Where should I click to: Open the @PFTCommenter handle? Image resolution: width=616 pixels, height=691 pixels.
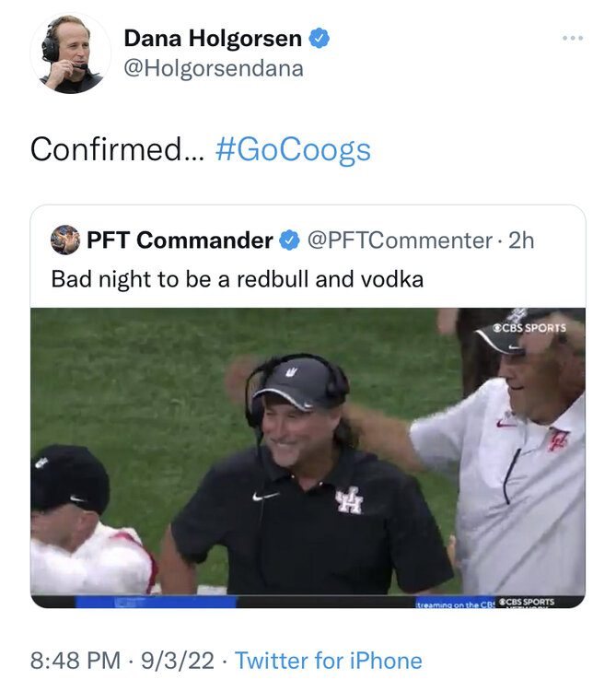(x=399, y=240)
